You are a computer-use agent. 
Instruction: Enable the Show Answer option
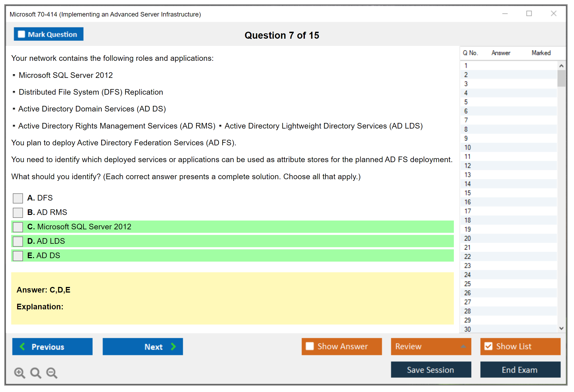[x=310, y=346]
